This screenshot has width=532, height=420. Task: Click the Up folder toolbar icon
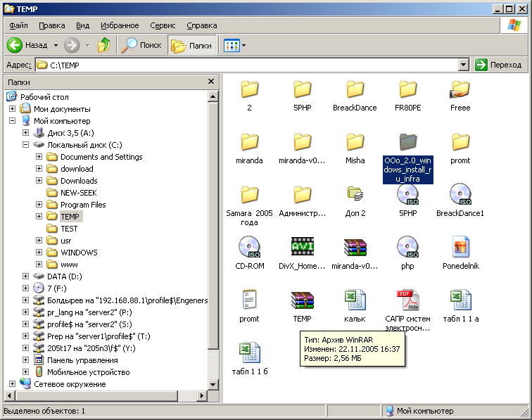click(x=104, y=45)
